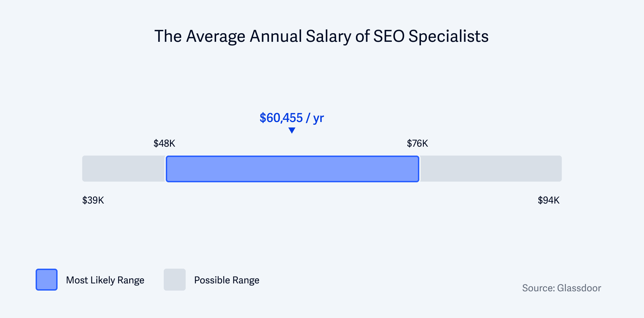Click the Most Likely Range legend text
This screenshot has width=644, height=318.
105,280
